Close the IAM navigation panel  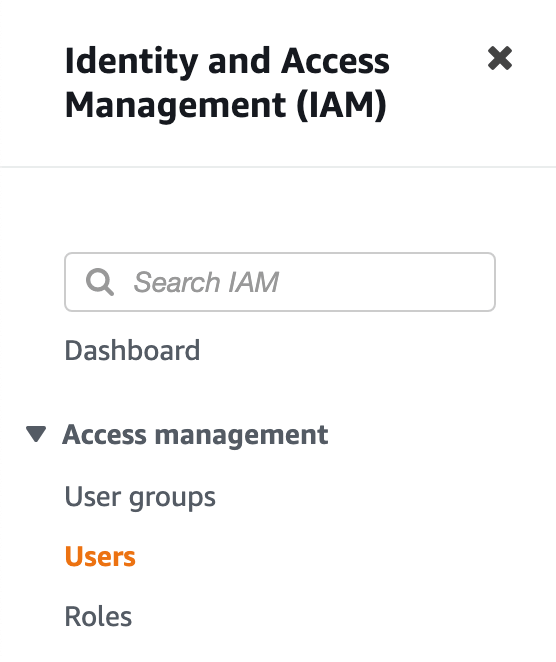(500, 58)
